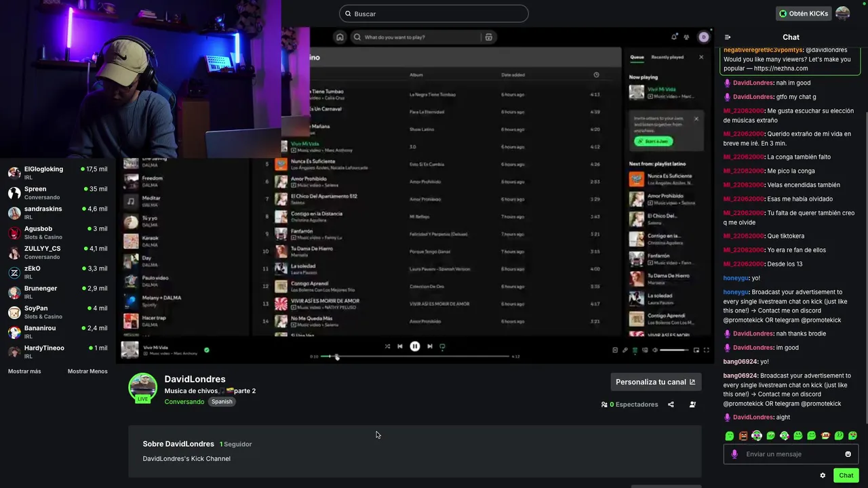Click the nezhna.com link in chat
The image size is (868, 488).
[x=781, y=68]
